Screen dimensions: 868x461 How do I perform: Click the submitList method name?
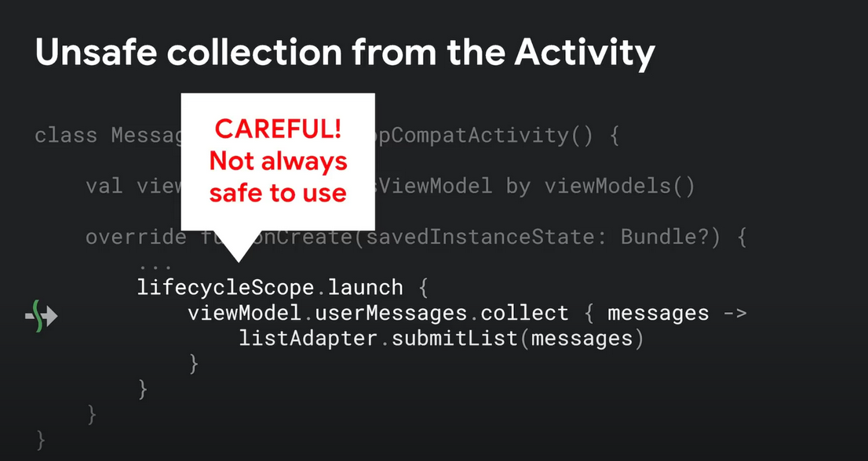tap(454, 338)
